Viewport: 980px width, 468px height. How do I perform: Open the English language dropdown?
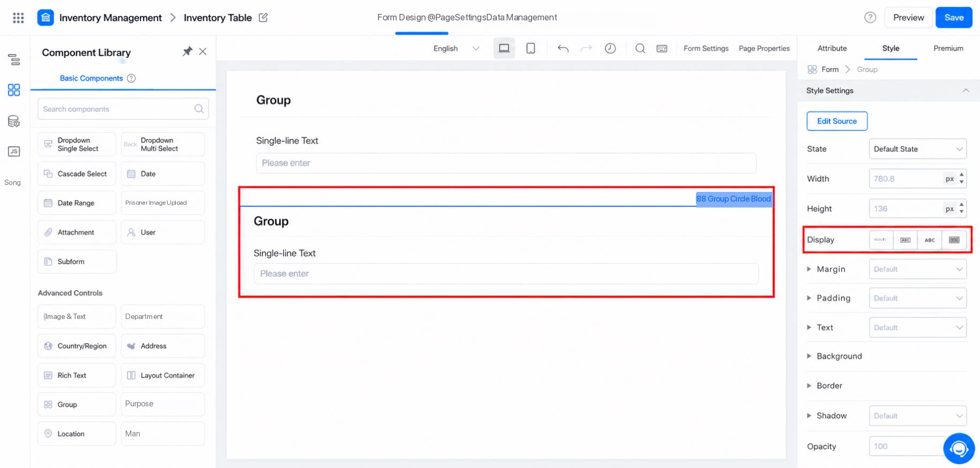pyautogui.click(x=456, y=48)
